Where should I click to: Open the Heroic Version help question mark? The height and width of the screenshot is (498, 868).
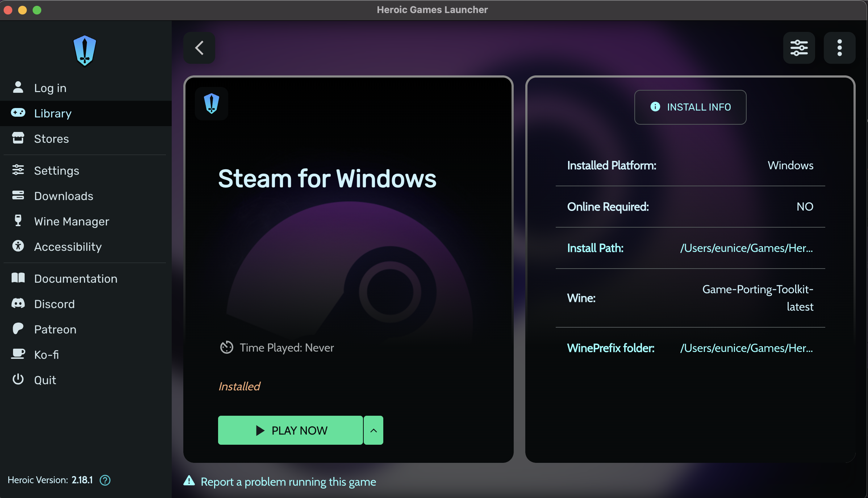pyautogui.click(x=105, y=480)
